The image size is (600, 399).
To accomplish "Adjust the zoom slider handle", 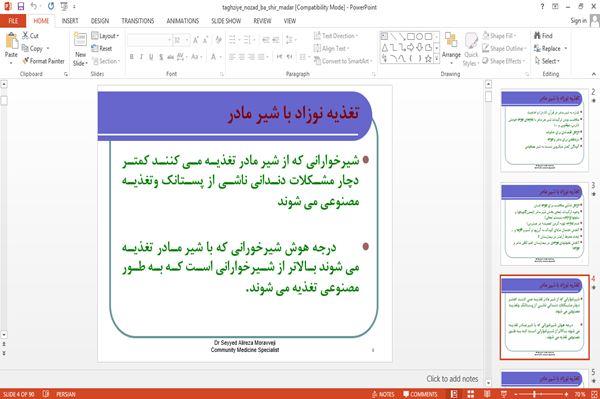I will [x=534, y=394].
